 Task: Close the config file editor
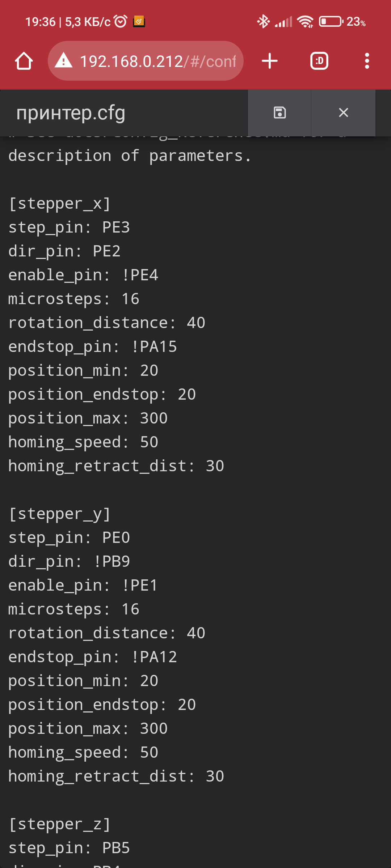pyautogui.click(x=343, y=112)
